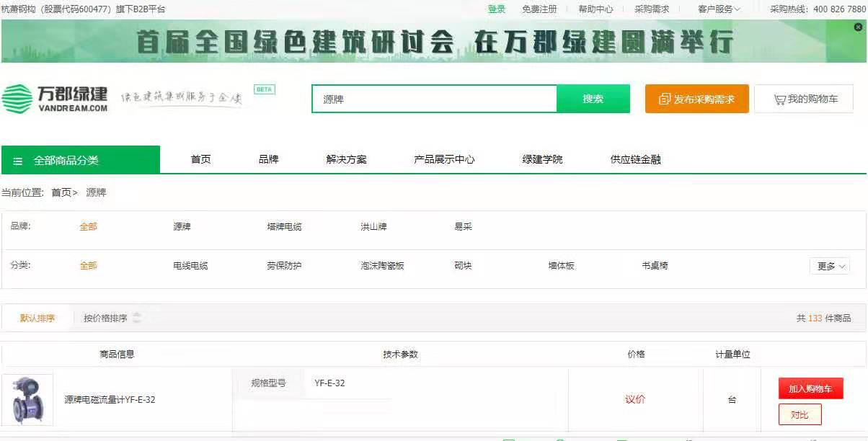Toggle price sort arrows icon
The image size is (868, 441).
point(137,318)
